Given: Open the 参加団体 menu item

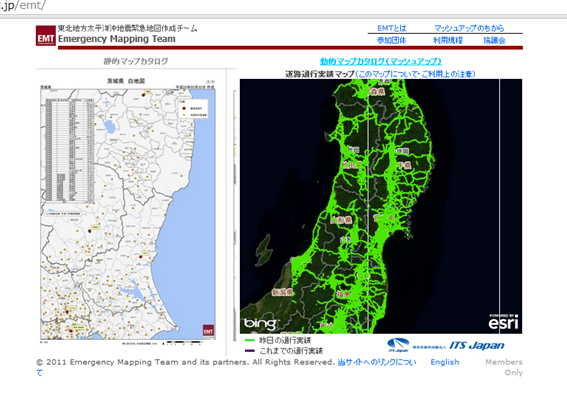Looking at the screenshot, I should pyautogui.click(x=392, y=40).
